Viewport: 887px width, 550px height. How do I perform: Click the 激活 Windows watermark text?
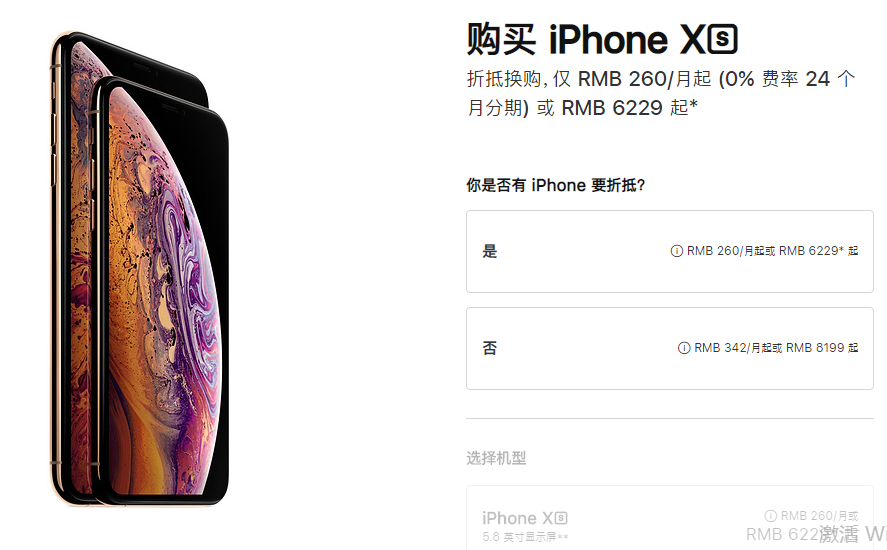pos(853,534)
